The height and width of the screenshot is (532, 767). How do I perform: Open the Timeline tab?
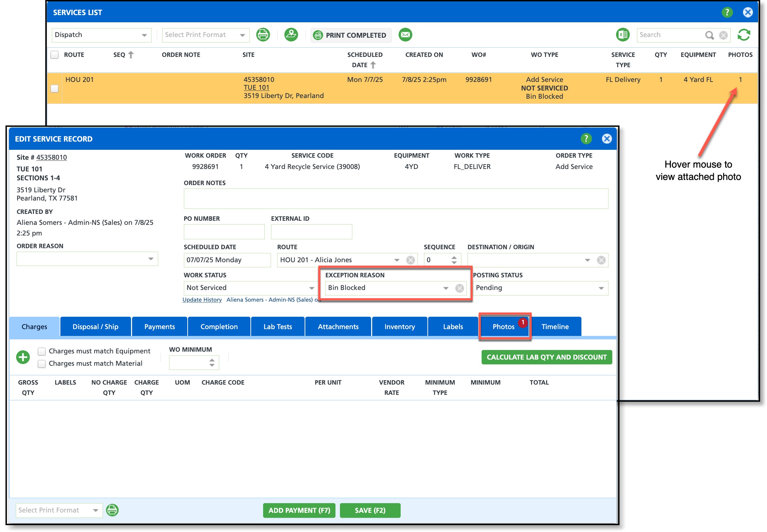(555, 327)
